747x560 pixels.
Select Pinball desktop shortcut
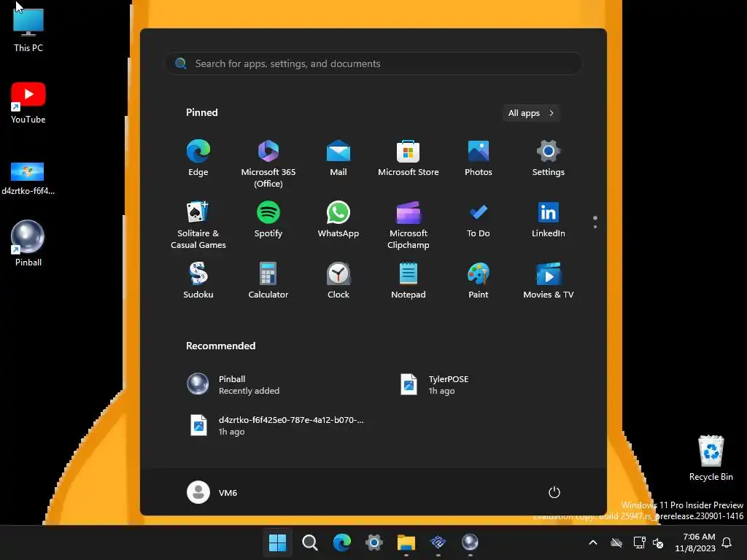(28, 243)
